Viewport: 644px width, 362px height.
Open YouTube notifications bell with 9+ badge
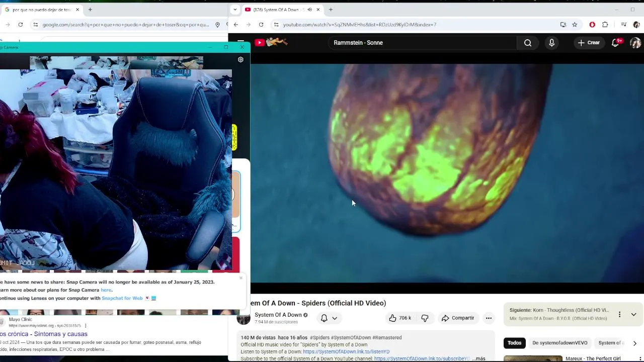(615, 43)
